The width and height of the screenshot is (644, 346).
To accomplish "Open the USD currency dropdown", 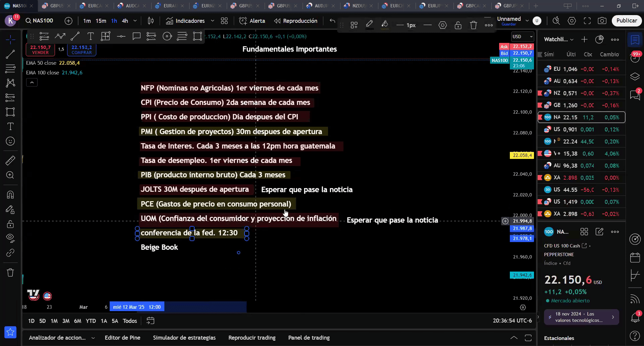I will pos(522,37).
